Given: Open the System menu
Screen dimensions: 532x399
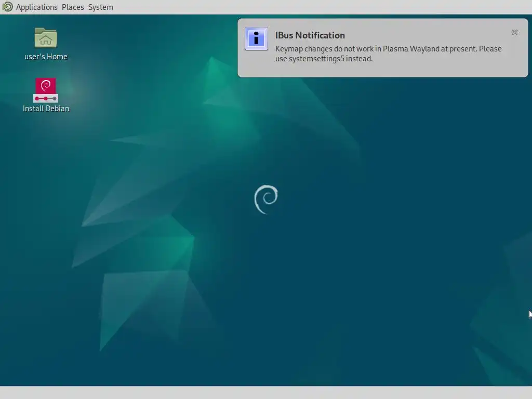Looking at the screenshot, I should [x=100, y=7].
